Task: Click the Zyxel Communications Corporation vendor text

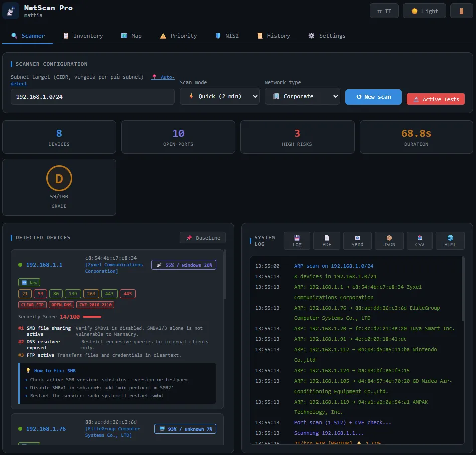Action: pos(114,268)
